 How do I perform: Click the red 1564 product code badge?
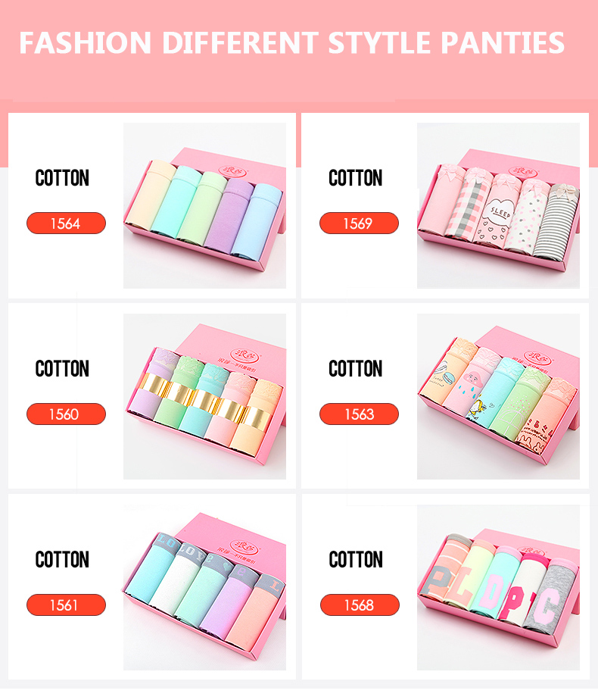66,223
